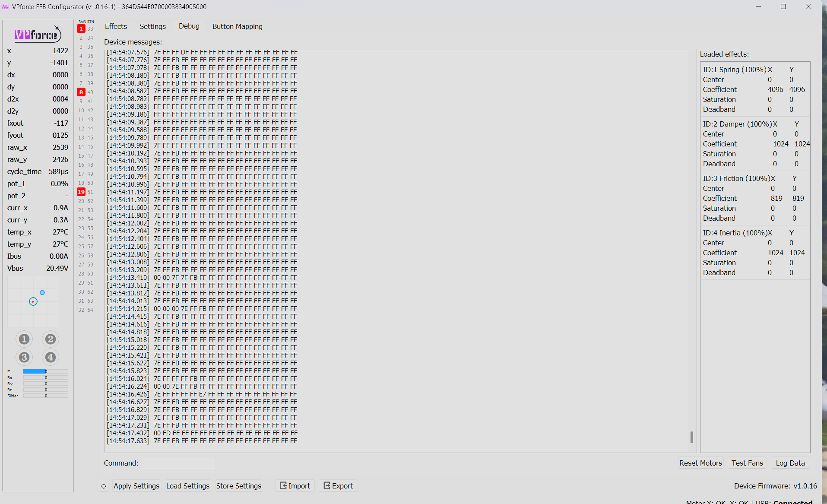Select motor indicator 4
Screen dimensions: 827x504
click(x=51, y=357)
